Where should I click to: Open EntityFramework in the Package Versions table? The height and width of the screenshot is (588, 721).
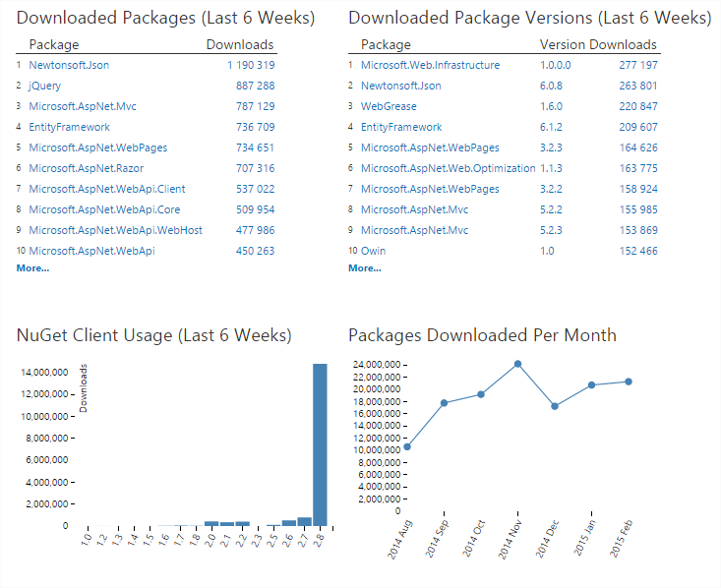(x=401, y=127)
